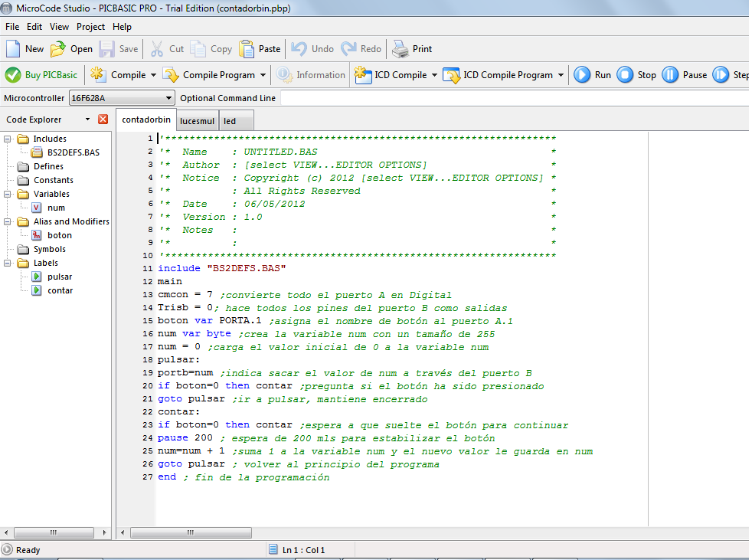Close the Code Explorer with the red X
Viewport: 752px width, 560px height.
[x=103, y=119]
